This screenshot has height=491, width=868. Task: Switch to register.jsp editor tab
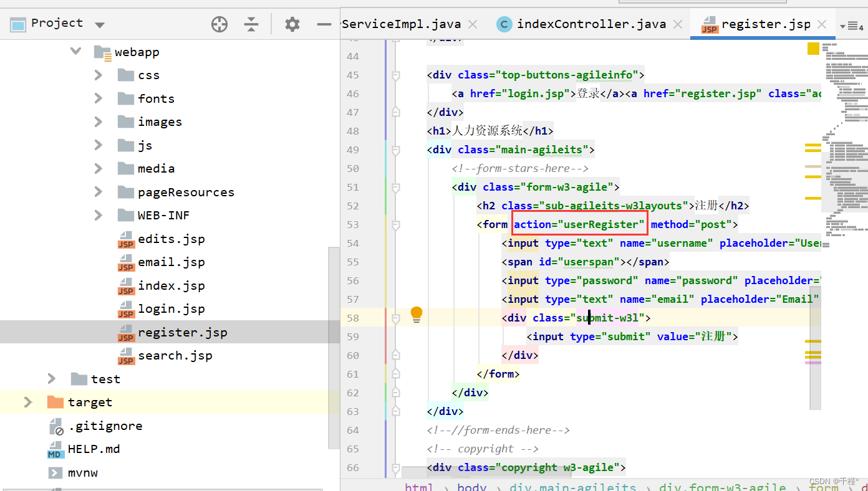click(766, 24)
